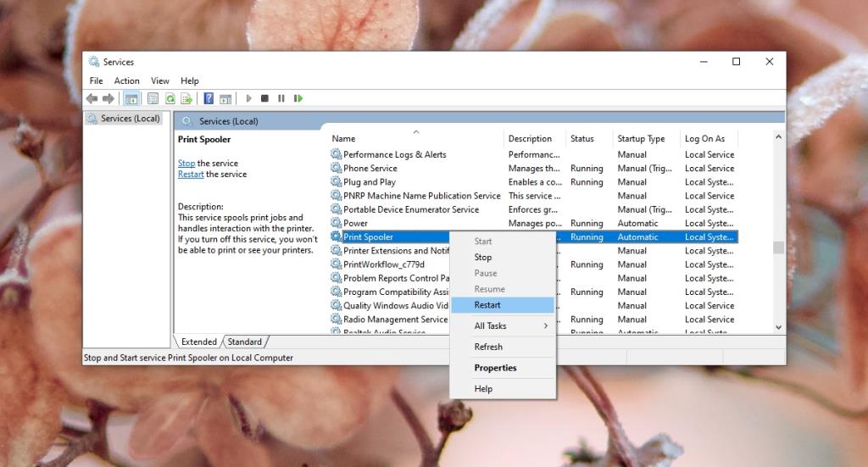
Task: Click the Export List toolbar icon
Action: pos(186,98)
